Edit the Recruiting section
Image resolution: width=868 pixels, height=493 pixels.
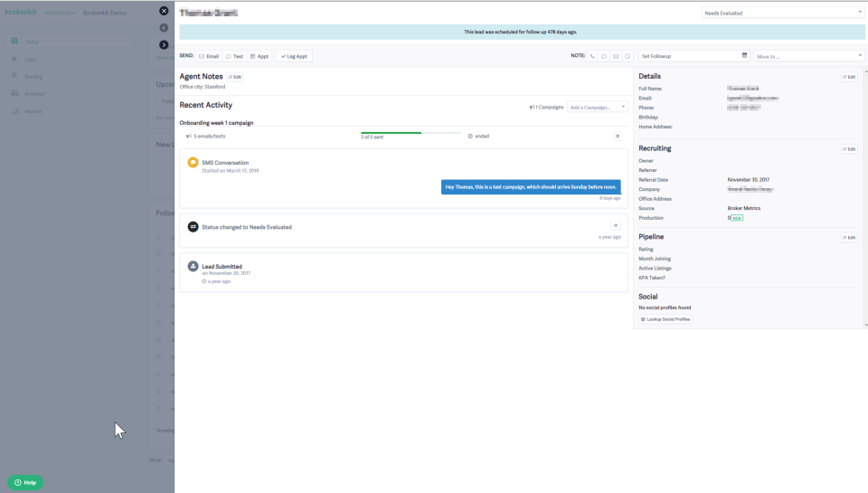tap(849, 149)
